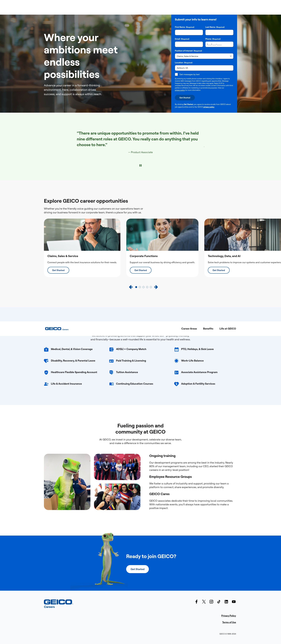Click the photo of associates holding flags

(x=117, y=497)
